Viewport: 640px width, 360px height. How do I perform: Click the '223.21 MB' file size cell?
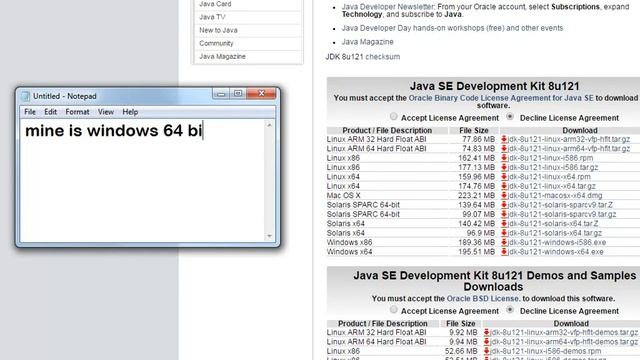click(x=476, y=196)
